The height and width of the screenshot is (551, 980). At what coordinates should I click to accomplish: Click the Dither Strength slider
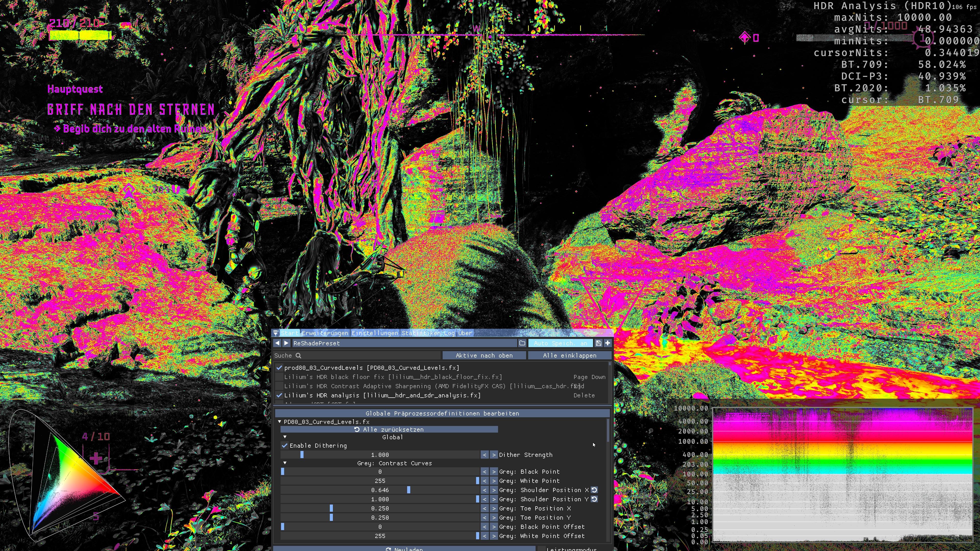click(x=380, y=455)
